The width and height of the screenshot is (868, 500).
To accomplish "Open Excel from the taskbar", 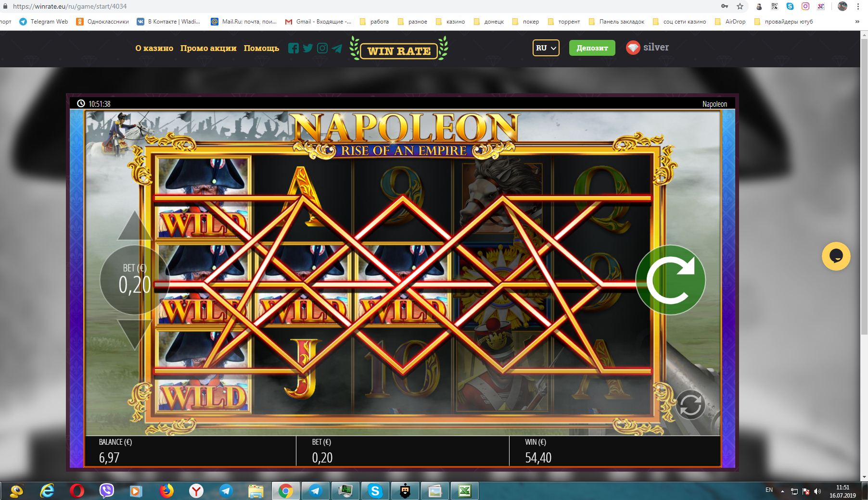I will [464, 491].
